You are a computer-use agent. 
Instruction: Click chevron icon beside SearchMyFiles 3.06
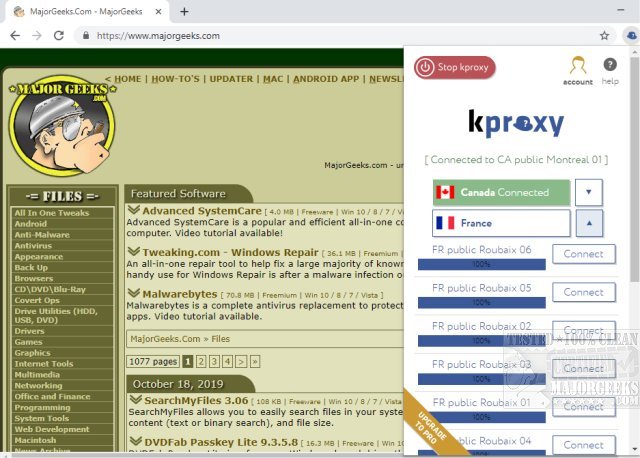pos(135,400)
